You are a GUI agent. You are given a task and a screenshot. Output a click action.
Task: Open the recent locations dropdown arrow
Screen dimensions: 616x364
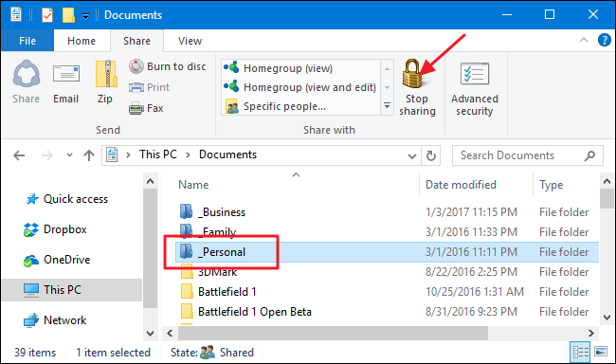point(69,155)
